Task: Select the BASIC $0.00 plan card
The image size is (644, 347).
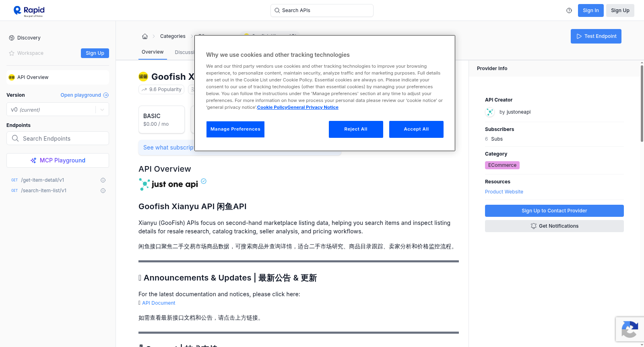Action: click(x=161, y=120)
